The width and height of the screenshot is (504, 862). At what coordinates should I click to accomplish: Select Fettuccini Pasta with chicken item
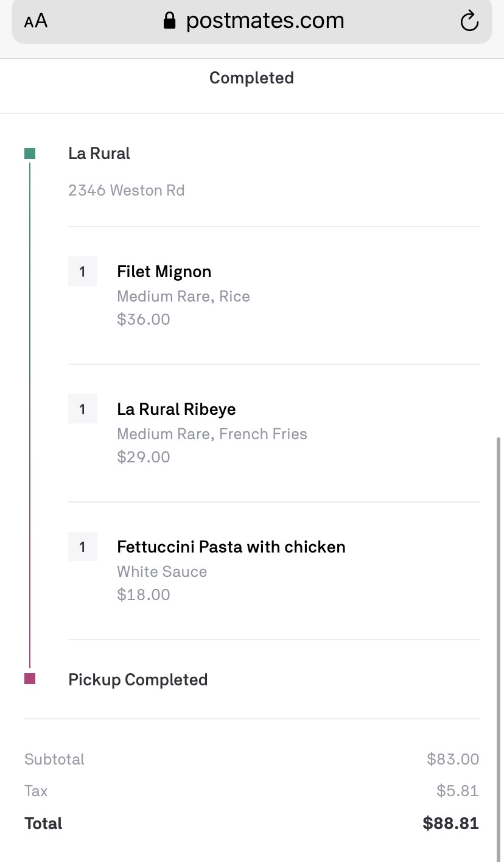pos(231,547)
